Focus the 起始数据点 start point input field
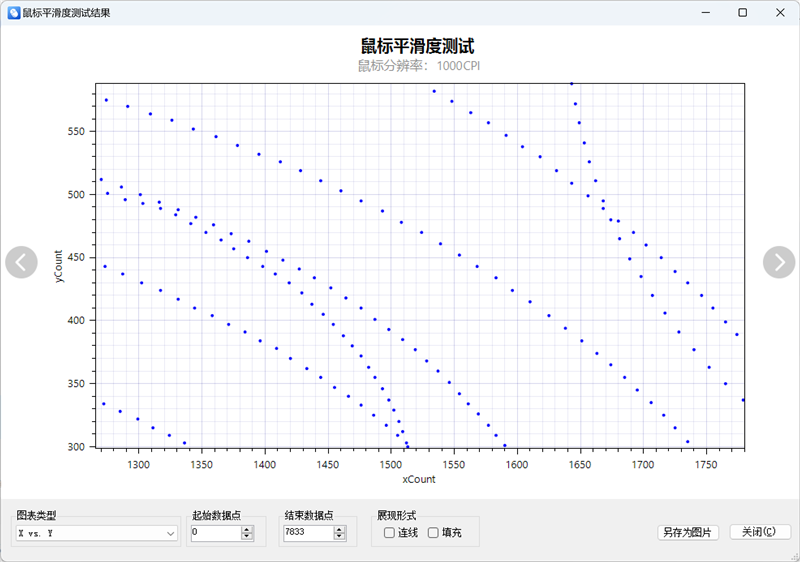 (214, 533)
